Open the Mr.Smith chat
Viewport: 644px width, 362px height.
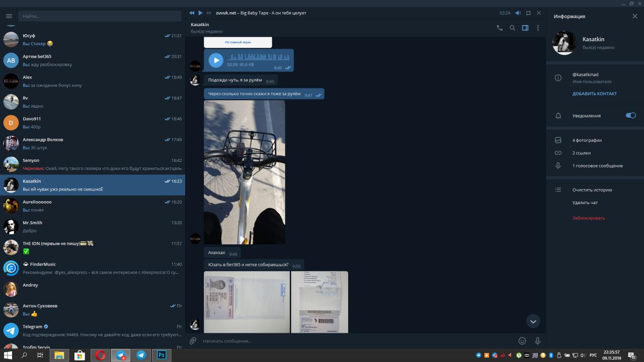click(93, 227)
